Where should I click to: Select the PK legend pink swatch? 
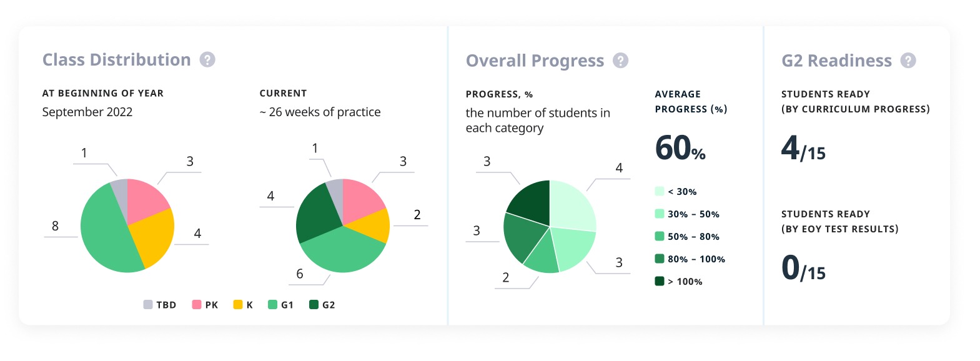197,305
